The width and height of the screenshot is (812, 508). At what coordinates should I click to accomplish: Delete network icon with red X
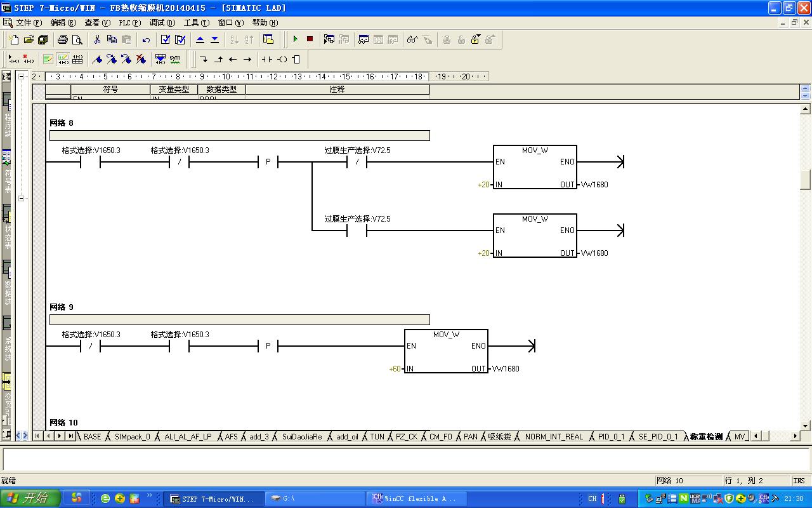[29, 59]
